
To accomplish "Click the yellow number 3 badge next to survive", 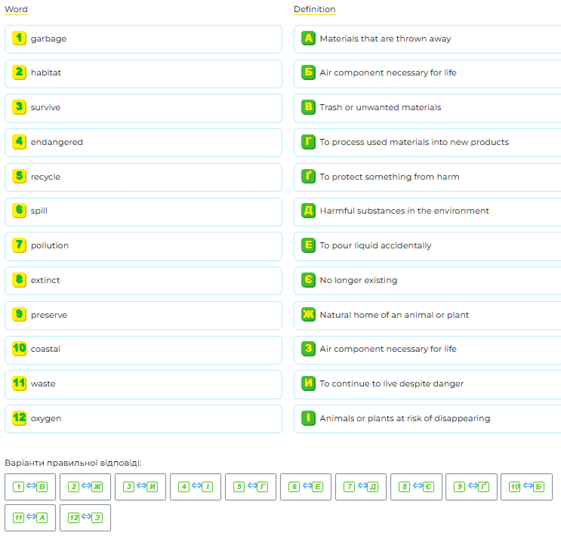I will (19, 107).
